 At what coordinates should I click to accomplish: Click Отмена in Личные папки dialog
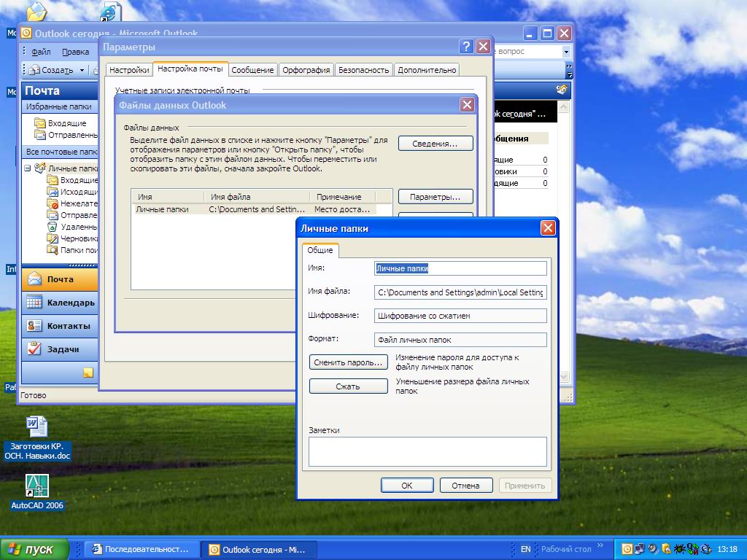pos(466,486)
